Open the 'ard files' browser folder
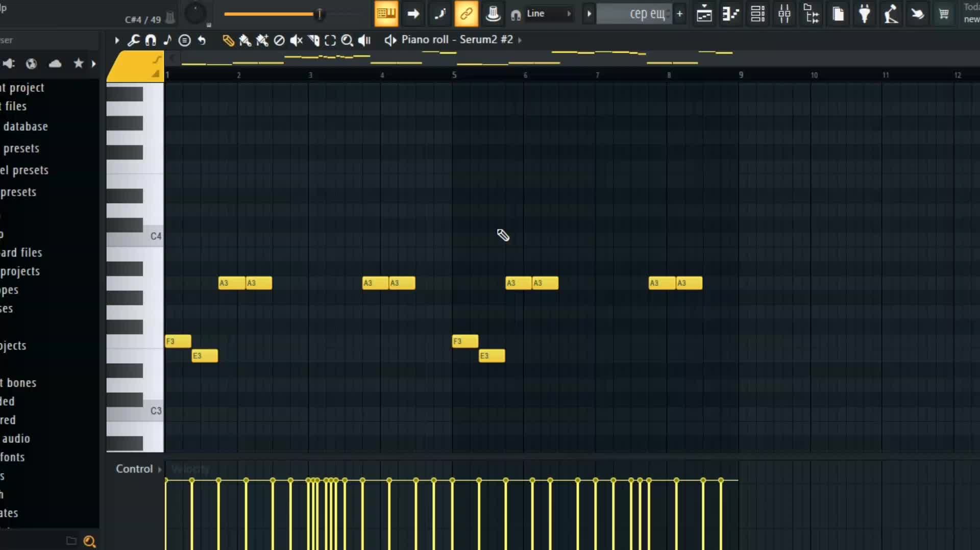Screen dimensions: 980x550 (x=21, y=253)
